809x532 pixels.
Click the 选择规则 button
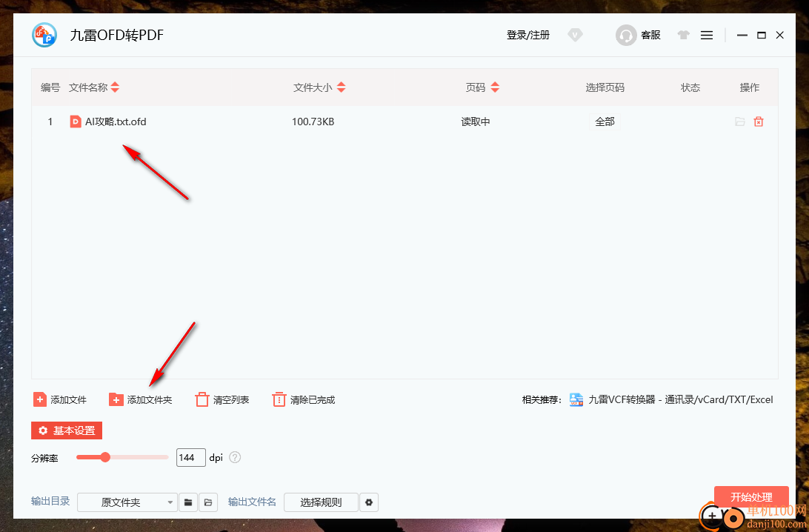[x=321, y=502]
